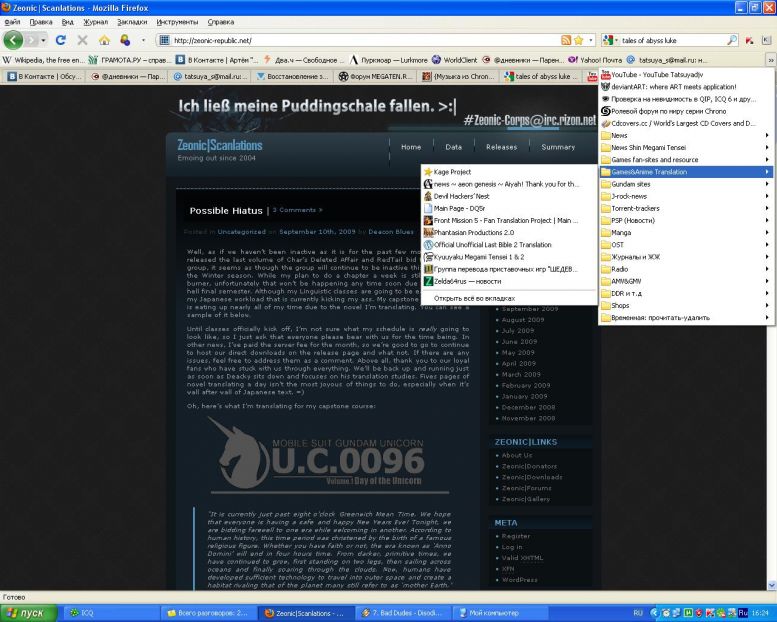Click the RSS feed icon in the address bar
This screenshot has height=622, width=777.
point(567,40)
